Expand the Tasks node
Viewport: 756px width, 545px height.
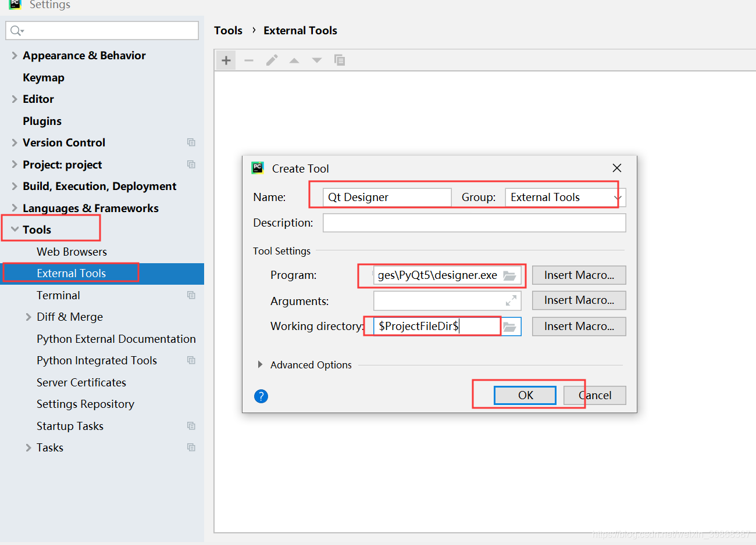(x=28, y=447)
